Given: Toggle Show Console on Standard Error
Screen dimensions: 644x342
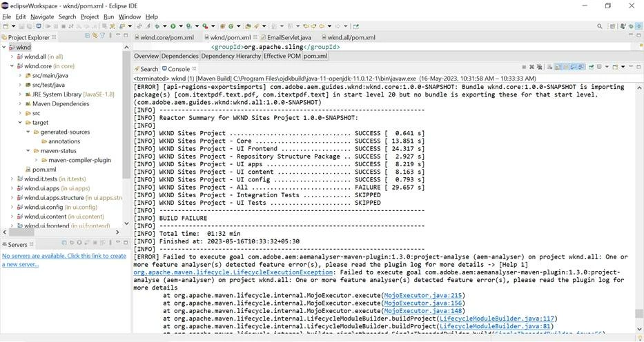Looking at the screenshot, I should coord(581,66).
